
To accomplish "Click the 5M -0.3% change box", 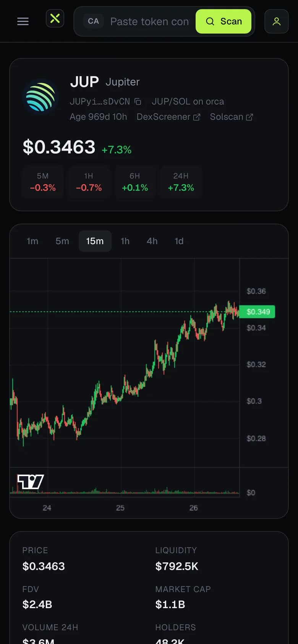I will 43,182.
